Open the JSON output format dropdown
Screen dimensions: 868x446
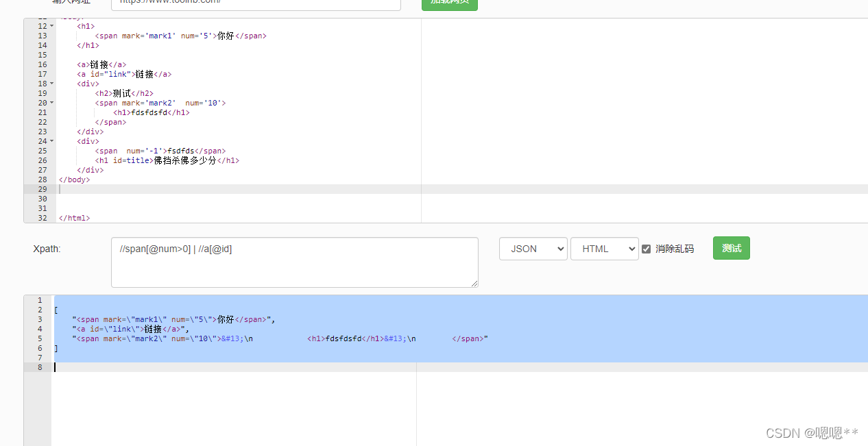533,249
